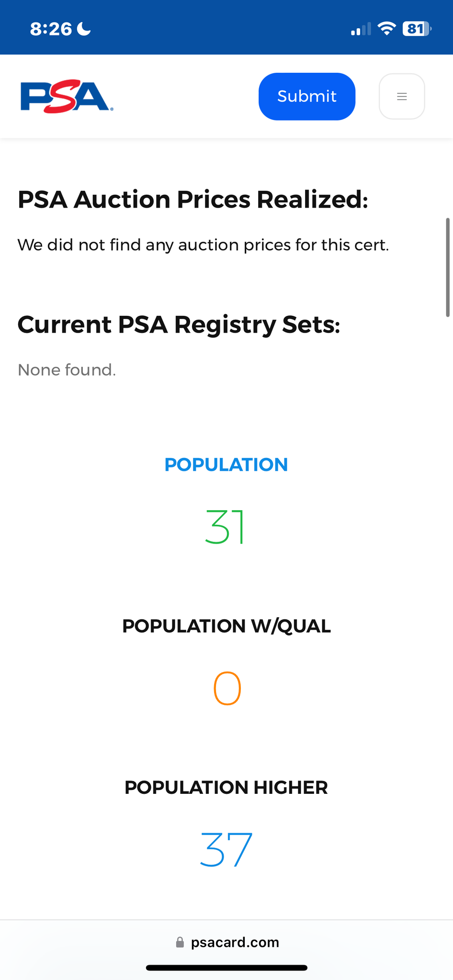Click the POPULATION HIGHER label

[x=226, y=787]
